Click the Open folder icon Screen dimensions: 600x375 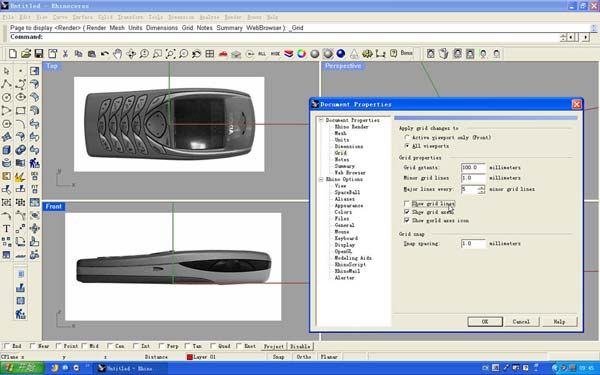coord(26,54)
